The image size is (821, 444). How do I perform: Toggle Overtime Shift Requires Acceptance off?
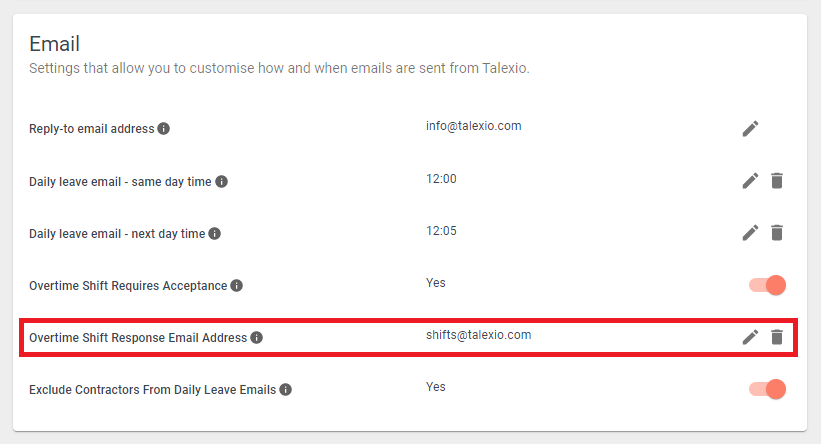click(x=768, y=285)
